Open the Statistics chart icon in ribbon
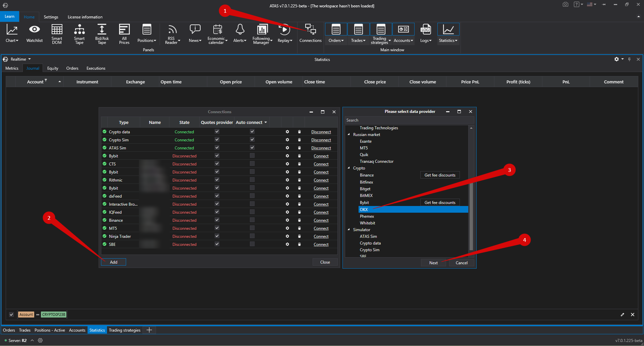The width and height of the screenshot is (644, 346). coord(448,29)
